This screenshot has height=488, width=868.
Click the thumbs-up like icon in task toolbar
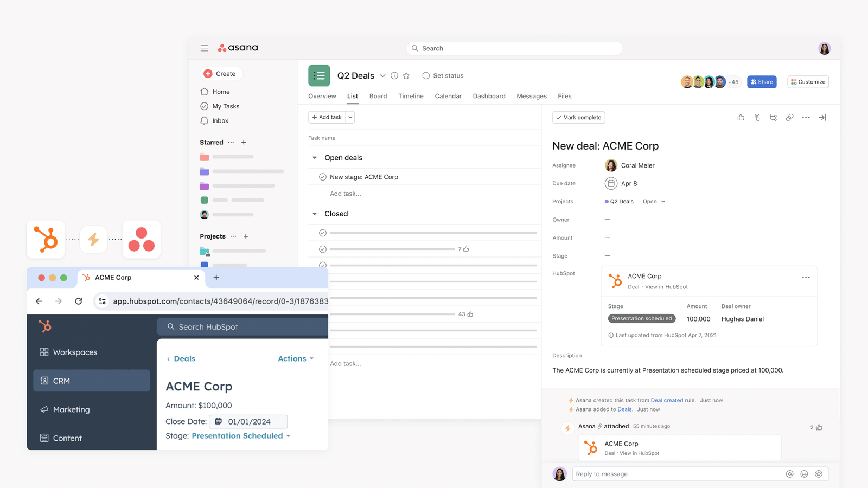pos(741,117)
